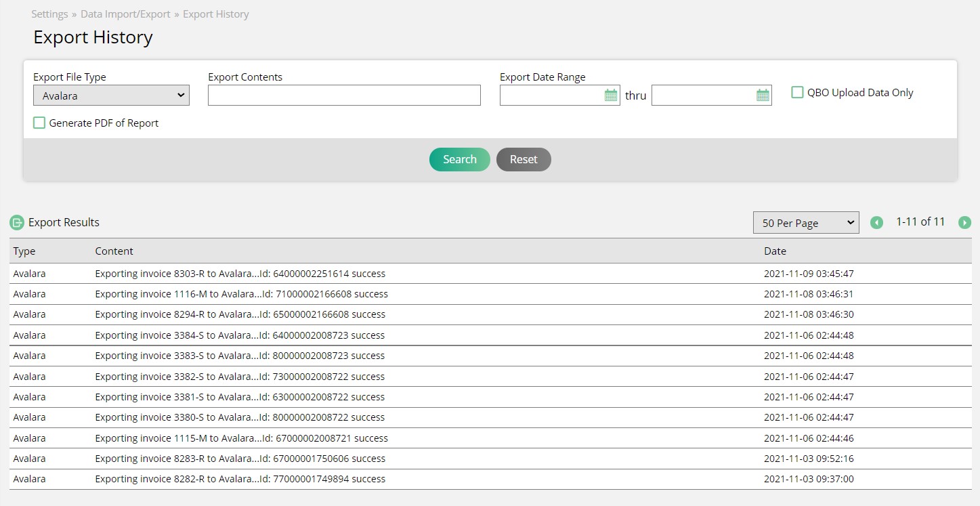Viewport: 980px width, 506px height.
Task: Click the Export Results green export icon
Action: [17, 223]
